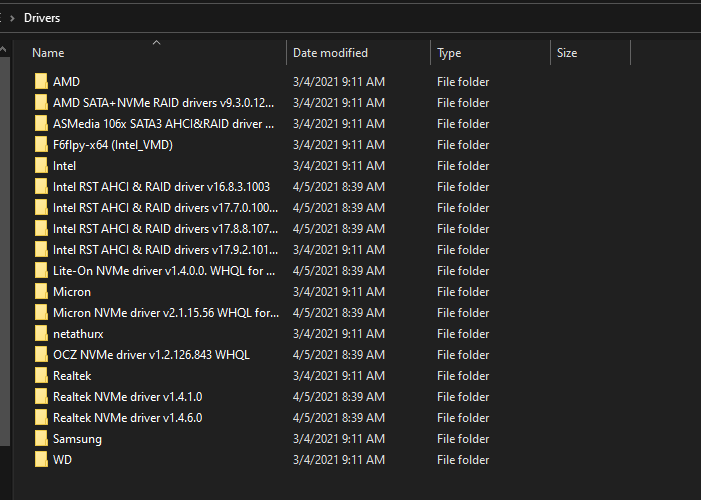
Task: Select Intel RST AHCI & RAID driver v16.8.3.1003
Action: click(161, 186)
